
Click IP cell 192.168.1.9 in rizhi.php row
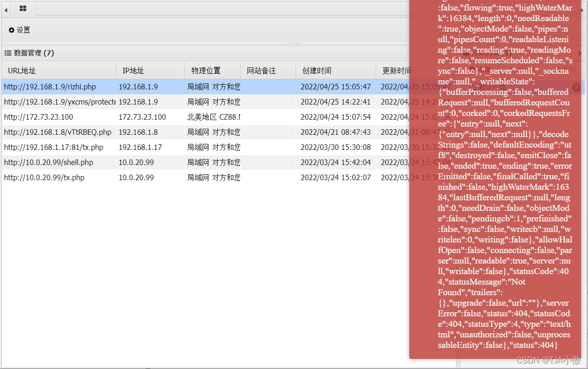click(x=150, y=87)
